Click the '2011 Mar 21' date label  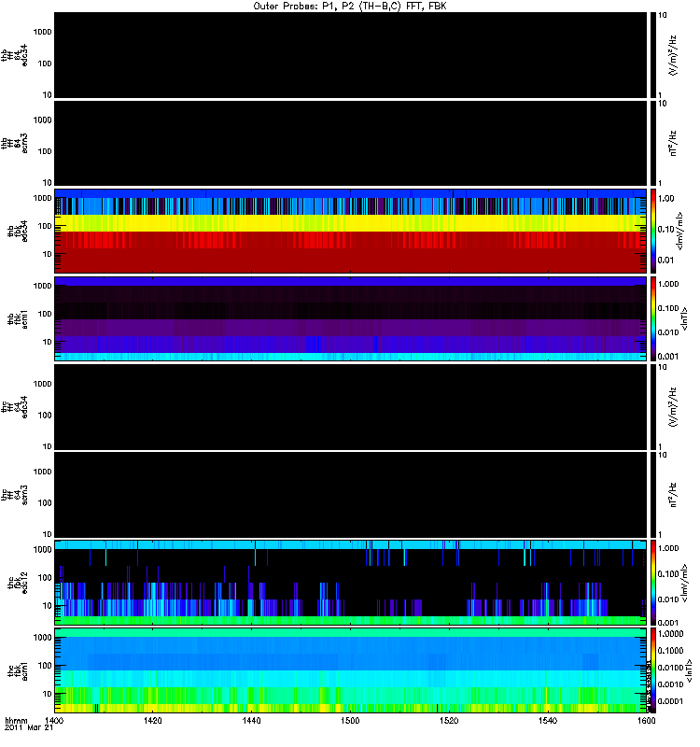pyautogui.click(x=29, y=728)
